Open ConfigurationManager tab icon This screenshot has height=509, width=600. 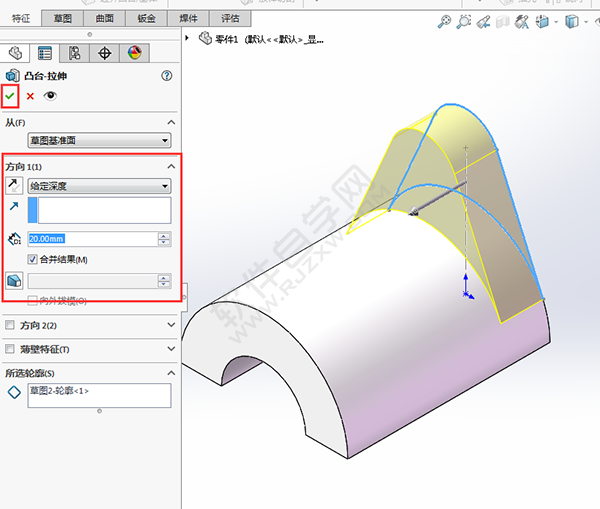click(75, 53)
